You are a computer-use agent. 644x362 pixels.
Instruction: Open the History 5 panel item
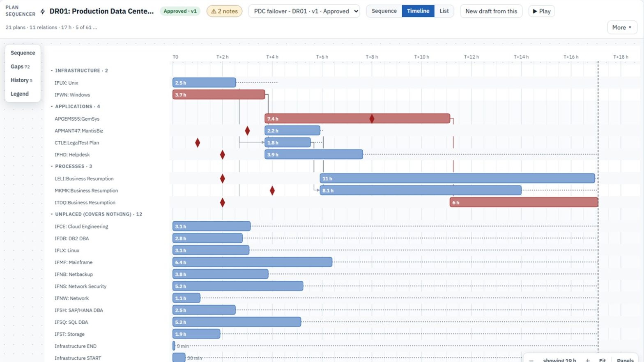click(21, 80)
